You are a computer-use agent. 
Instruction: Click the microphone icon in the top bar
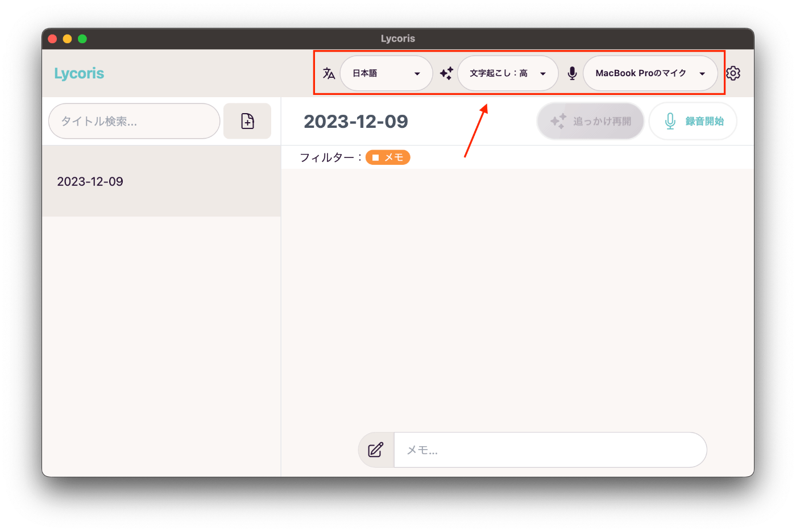(573, 73)
